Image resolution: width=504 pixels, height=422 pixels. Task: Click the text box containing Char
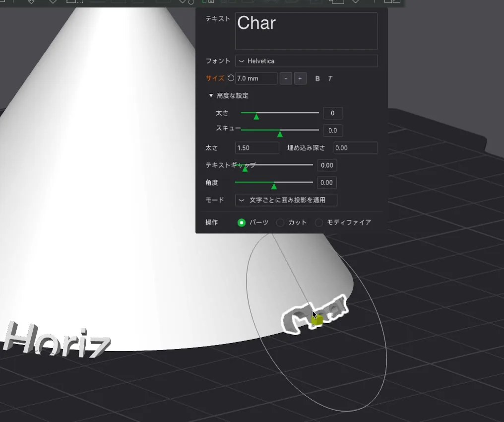point(307,31)
